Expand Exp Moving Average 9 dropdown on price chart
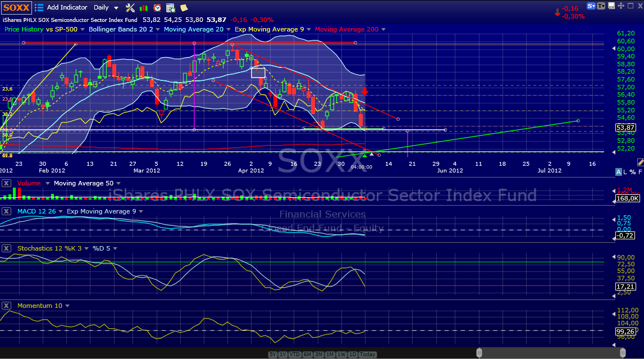 click(x=309, y=30)
